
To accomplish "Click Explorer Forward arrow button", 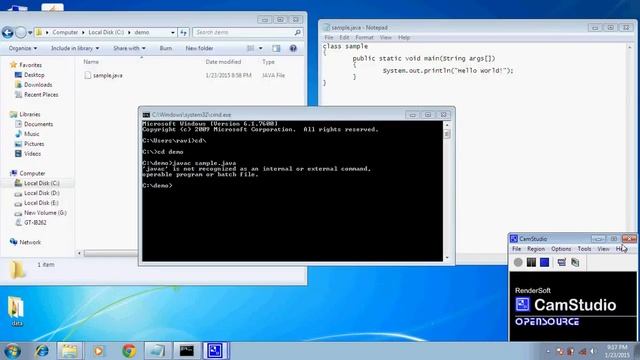I will (x=20, y=32).
